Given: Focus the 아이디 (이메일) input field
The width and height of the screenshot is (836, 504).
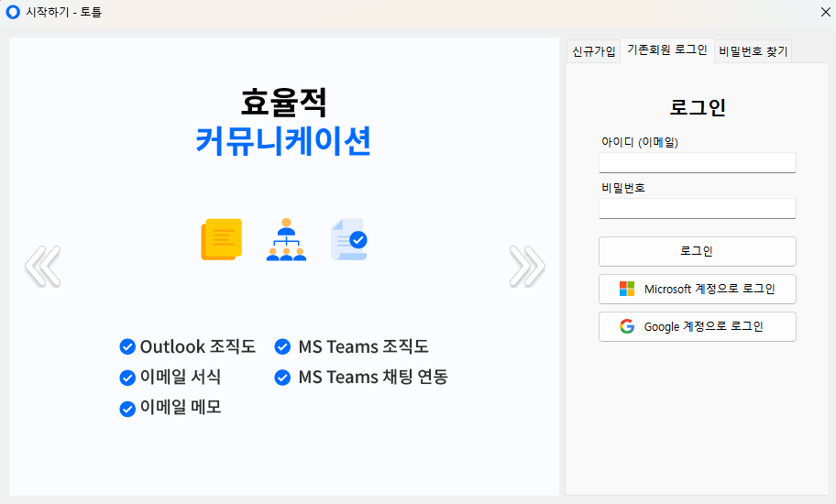Looking at the screenshot, I should 697,162.
